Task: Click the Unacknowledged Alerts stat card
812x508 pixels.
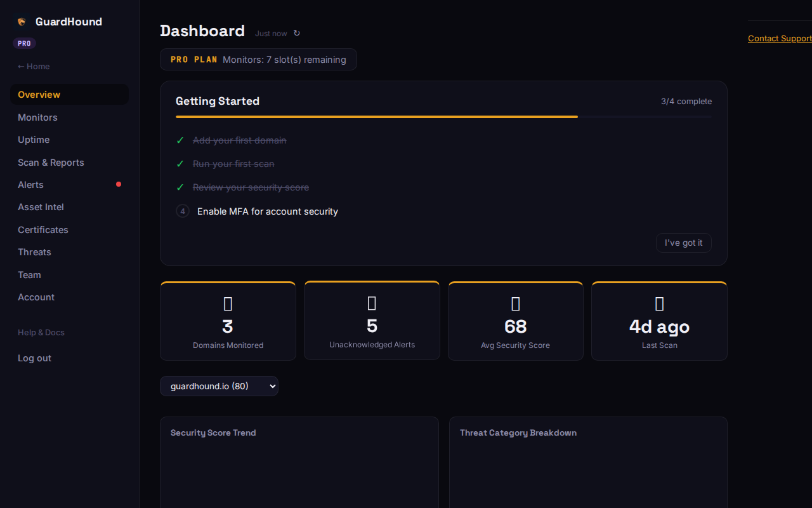Action: [x=372, y=321]
